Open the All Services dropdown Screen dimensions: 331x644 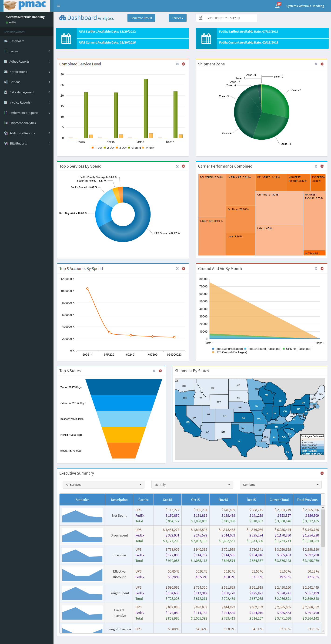[x=104, y=485]
